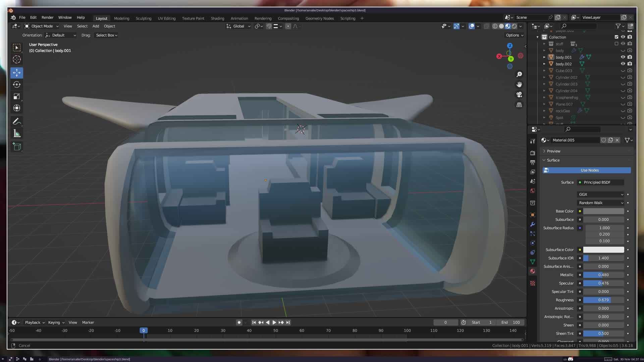Click the Annotate pencil tool
Viewport: 644px width, 362px height.
point(17,121)
